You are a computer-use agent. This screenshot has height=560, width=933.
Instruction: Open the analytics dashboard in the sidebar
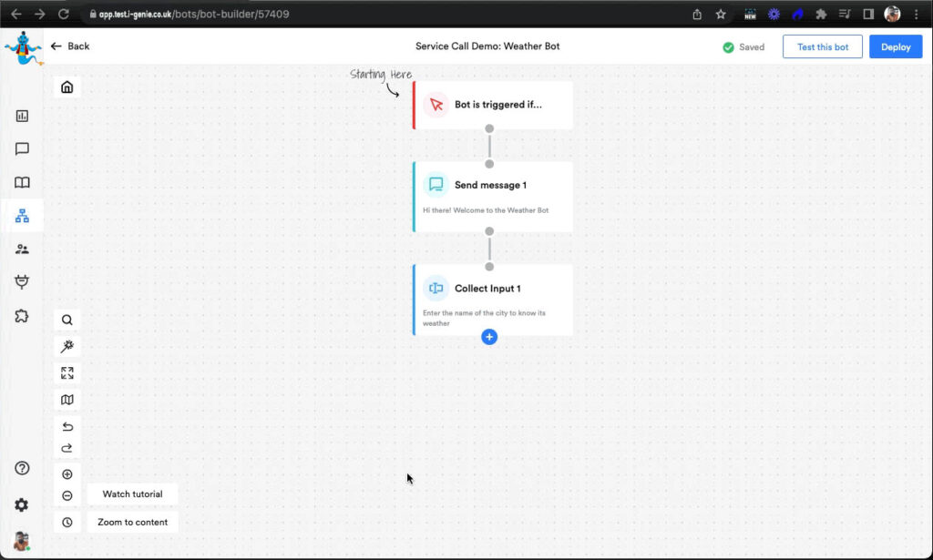pyautogui.click(x=22, y=116)
